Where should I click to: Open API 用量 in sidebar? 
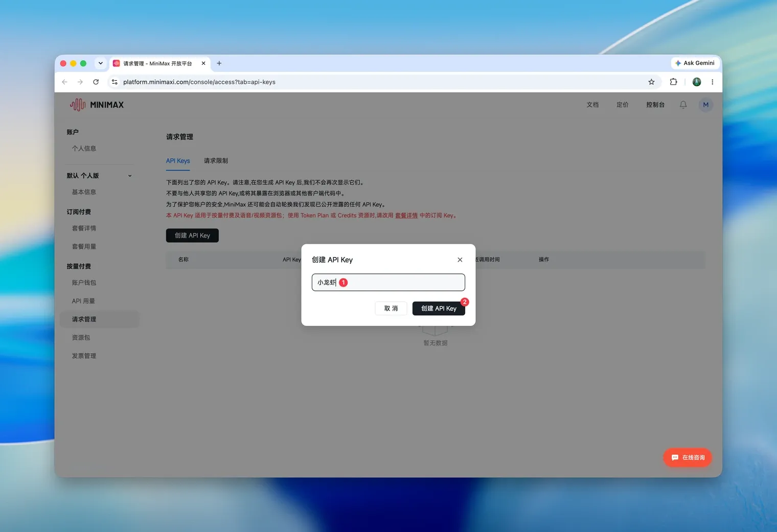click(83, 301)
